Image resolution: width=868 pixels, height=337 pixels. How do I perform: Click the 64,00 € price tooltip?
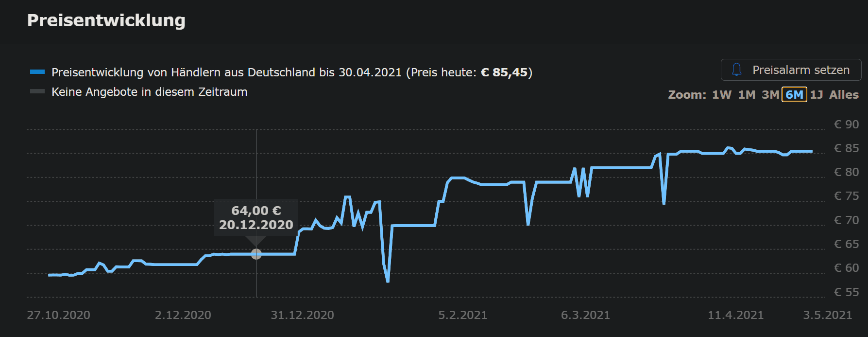(256, 217)
